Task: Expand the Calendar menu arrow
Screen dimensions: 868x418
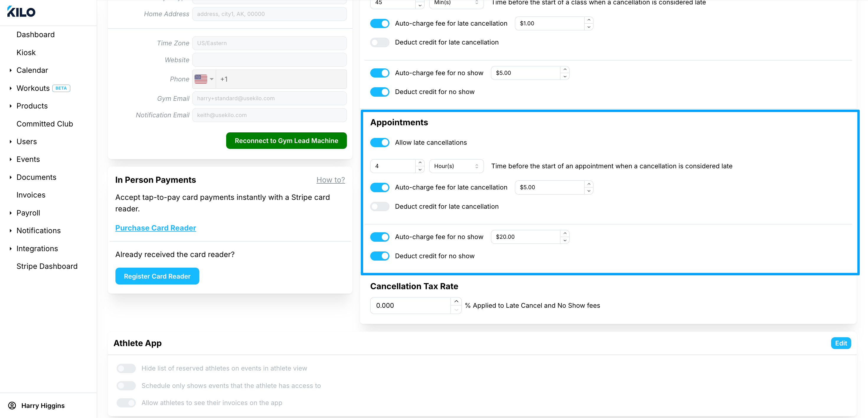Action: [10, 70]
